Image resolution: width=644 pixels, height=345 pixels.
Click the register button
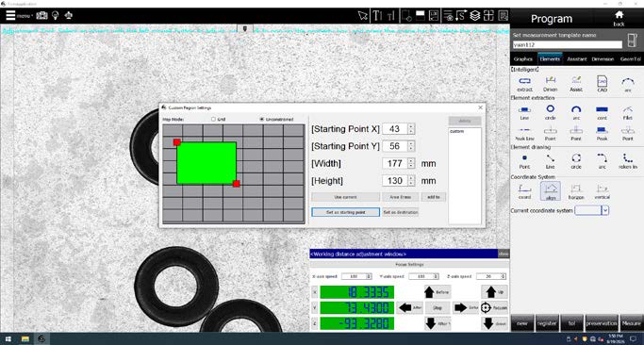coord(547,323)
